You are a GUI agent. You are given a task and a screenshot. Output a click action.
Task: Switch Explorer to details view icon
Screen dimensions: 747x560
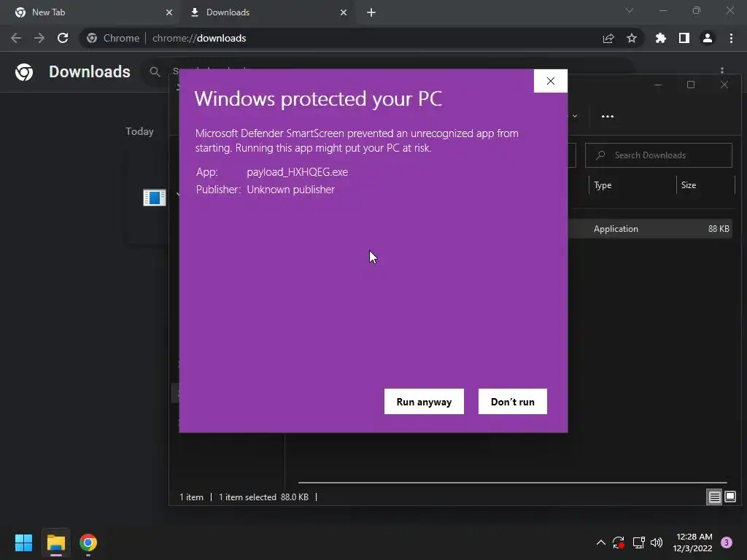(x=714, y=497)
